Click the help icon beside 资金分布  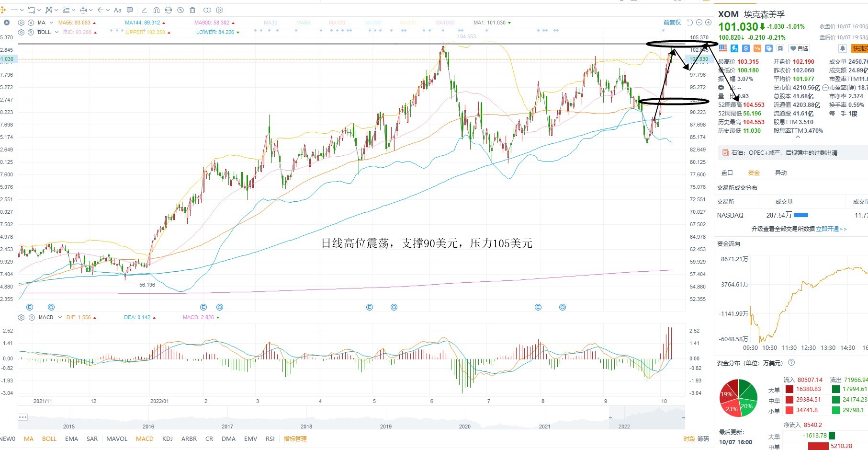(x=791, y=363)
